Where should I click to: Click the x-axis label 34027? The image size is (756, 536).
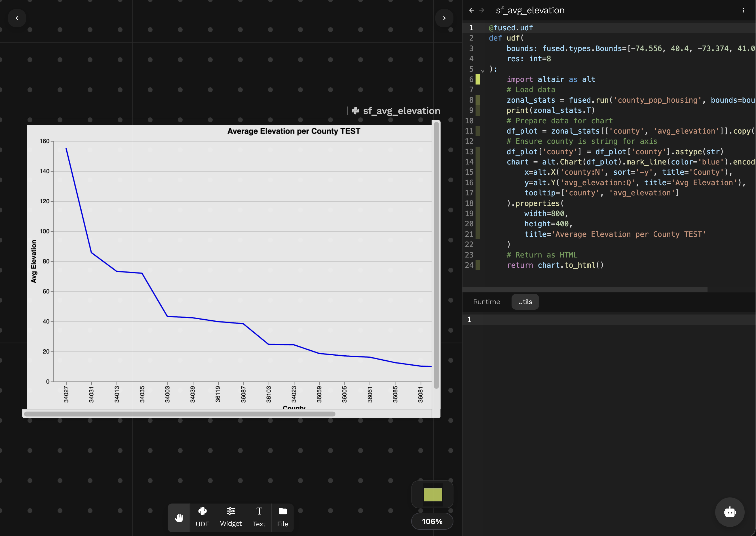66,394
